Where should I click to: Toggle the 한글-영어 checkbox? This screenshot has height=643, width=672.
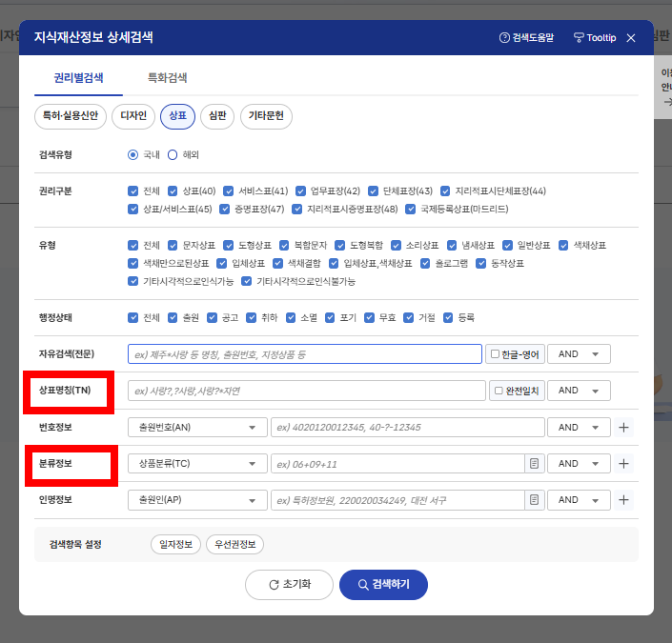495,354
